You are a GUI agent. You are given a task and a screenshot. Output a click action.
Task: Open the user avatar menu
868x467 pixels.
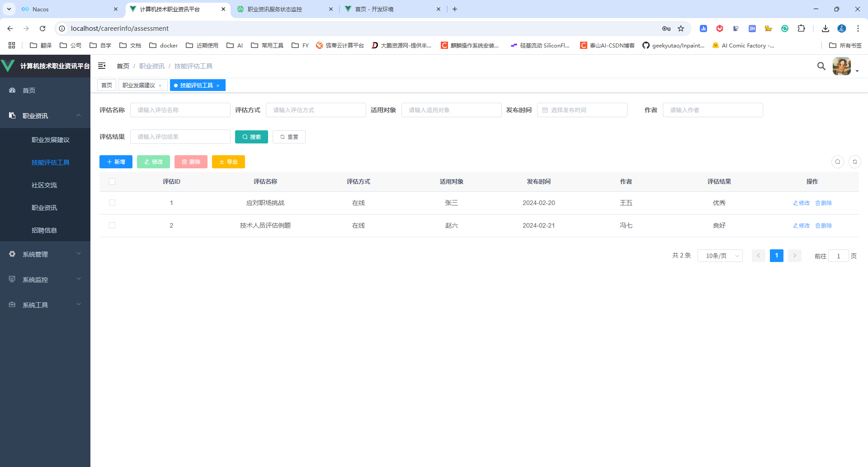(x=842, y=66)
